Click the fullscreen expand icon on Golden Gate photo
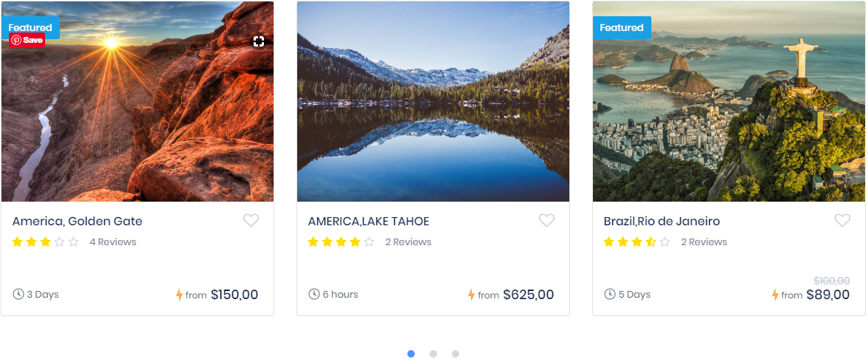Image resolution: width=868 pixels, height=359 pixels. click(x=259, y=41)
